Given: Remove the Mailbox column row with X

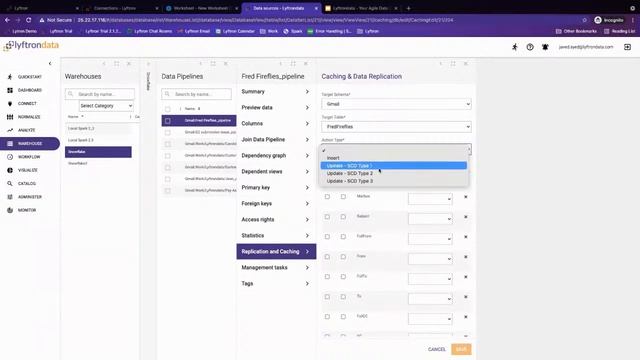Looking at the screenshot, I should click(465, 197).
